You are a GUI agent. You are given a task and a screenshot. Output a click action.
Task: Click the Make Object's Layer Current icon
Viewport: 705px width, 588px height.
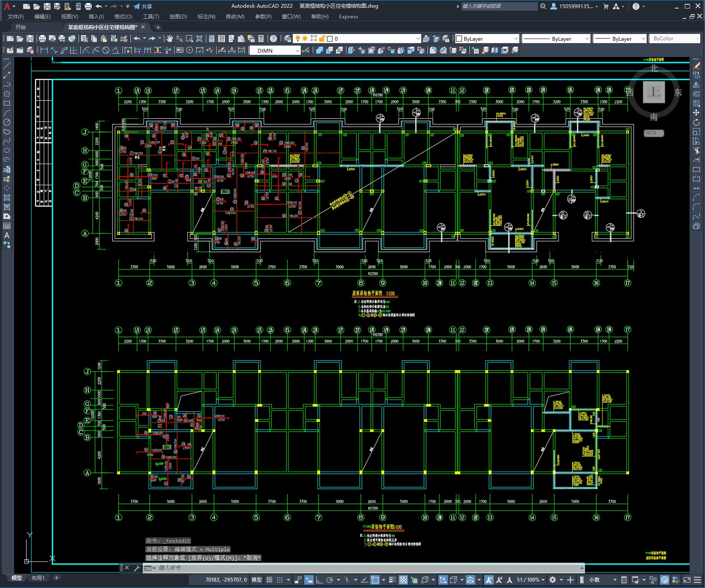click(x=426, y=39)
